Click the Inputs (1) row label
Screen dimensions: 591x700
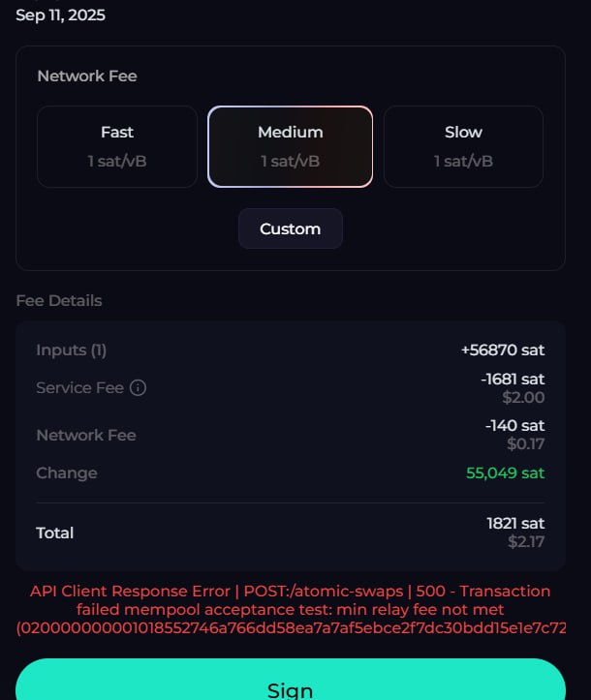click(x=72, y=350)
